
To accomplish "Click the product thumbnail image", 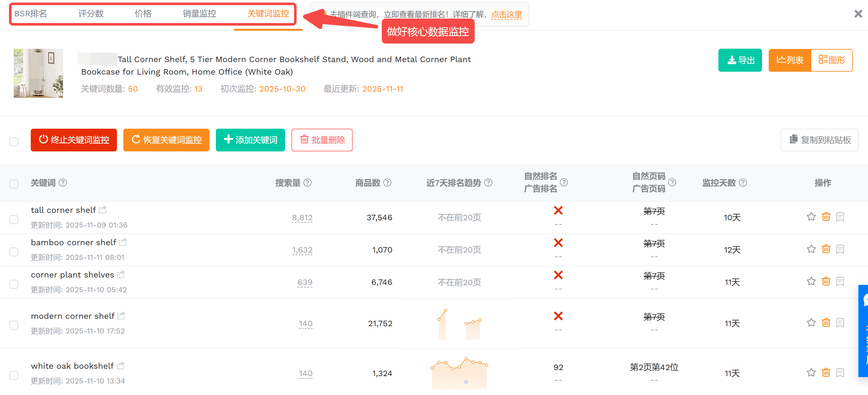I will point(38,73).
